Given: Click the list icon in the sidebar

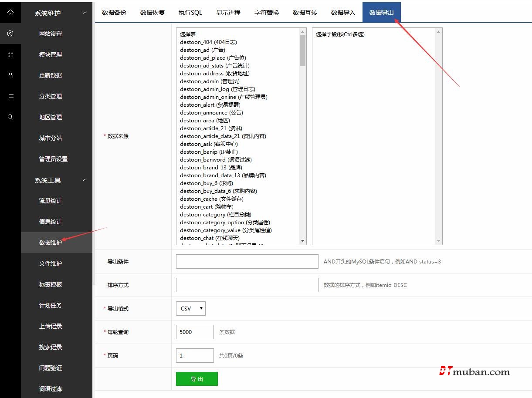Looking at the screenshot, I should 10,96.
